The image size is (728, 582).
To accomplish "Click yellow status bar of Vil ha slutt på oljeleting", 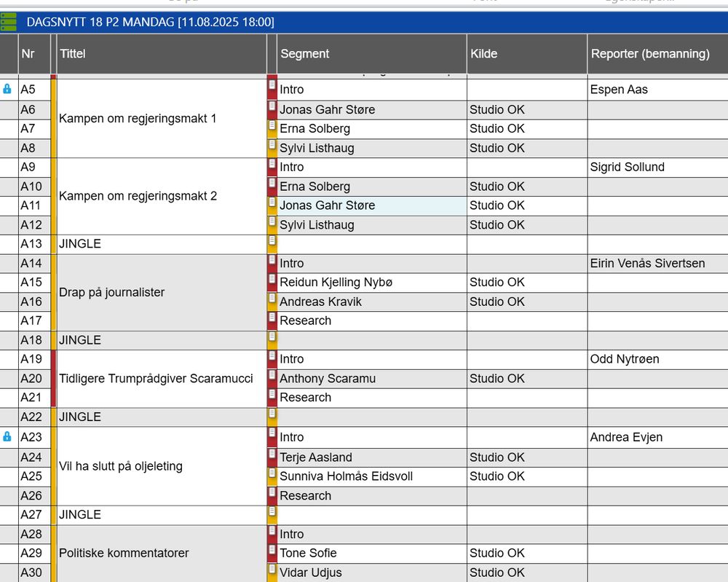I will click(53, 466).
